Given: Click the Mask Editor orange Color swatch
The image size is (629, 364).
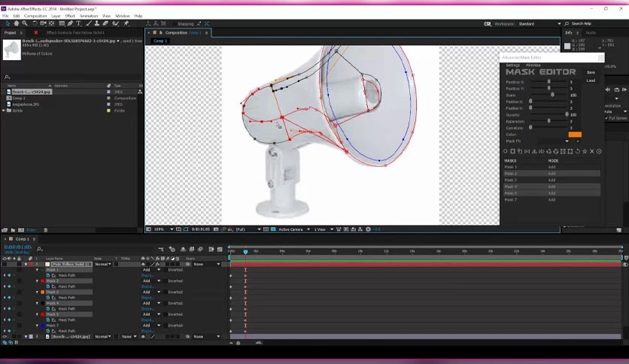Looking at the screenshot, I should (575, 135).
